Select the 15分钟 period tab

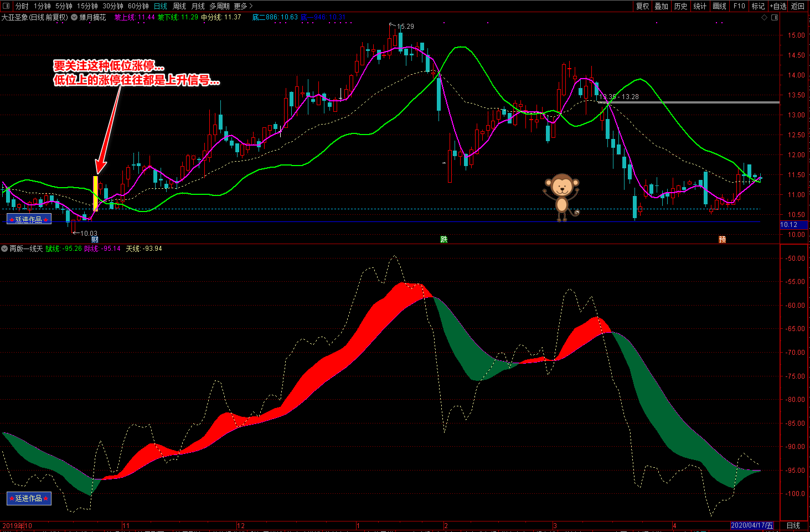[87, 6]
